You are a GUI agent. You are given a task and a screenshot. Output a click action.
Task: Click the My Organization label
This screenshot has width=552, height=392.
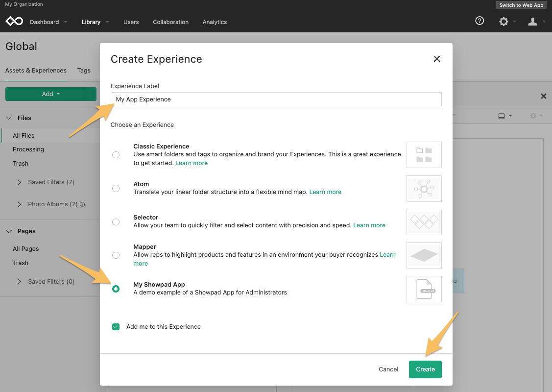point(24,4)
